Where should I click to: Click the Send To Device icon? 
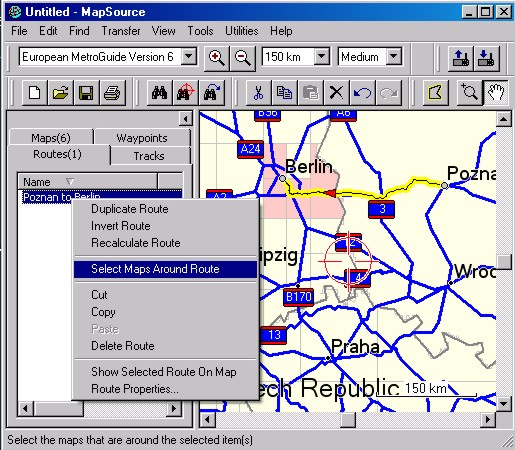(x=461, y=58)
